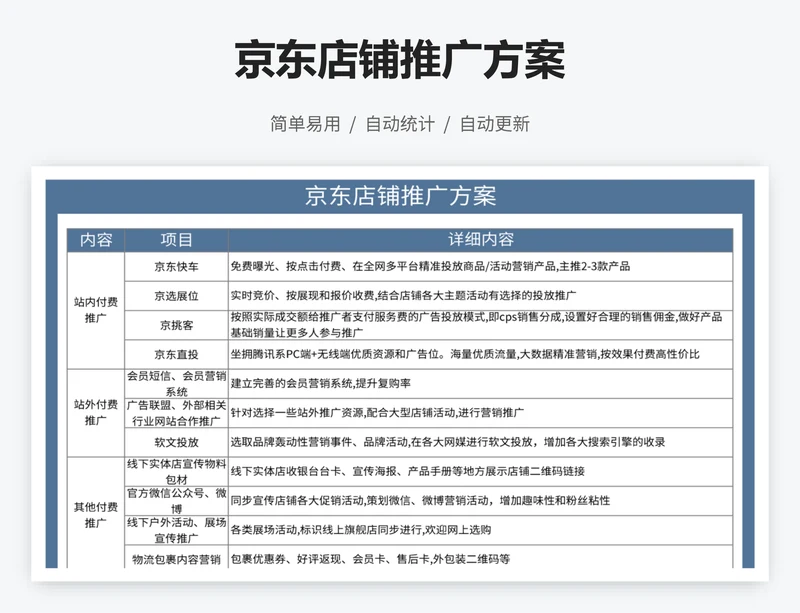
Task: Click the detail text starting 坐拥腾讯系PC端
Action: (x=465, y=354)
